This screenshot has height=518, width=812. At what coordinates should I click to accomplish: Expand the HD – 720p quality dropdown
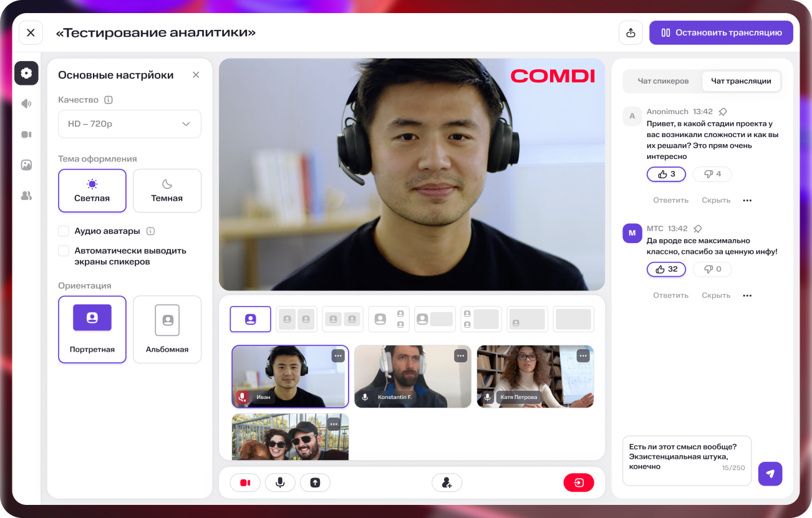click(x=130, y=124)
